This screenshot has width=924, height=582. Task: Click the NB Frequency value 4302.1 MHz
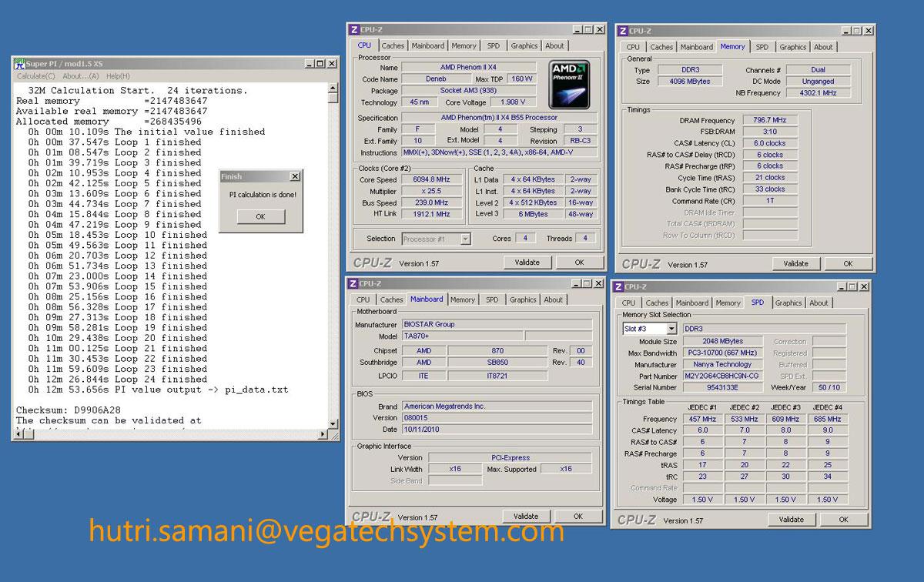point(819,93)
